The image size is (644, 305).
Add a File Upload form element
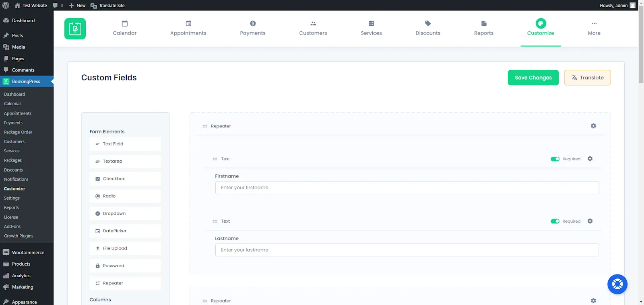pyautogui.click(x=125, y=248)
